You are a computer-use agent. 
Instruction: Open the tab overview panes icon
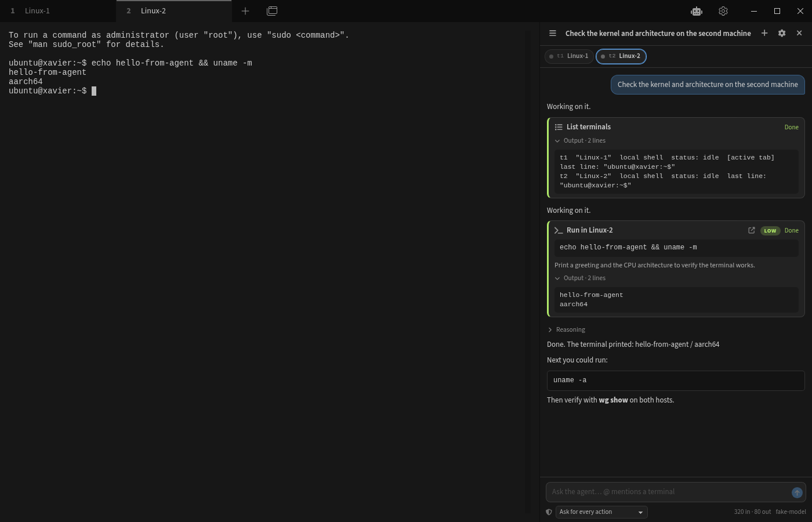point(272,11)
